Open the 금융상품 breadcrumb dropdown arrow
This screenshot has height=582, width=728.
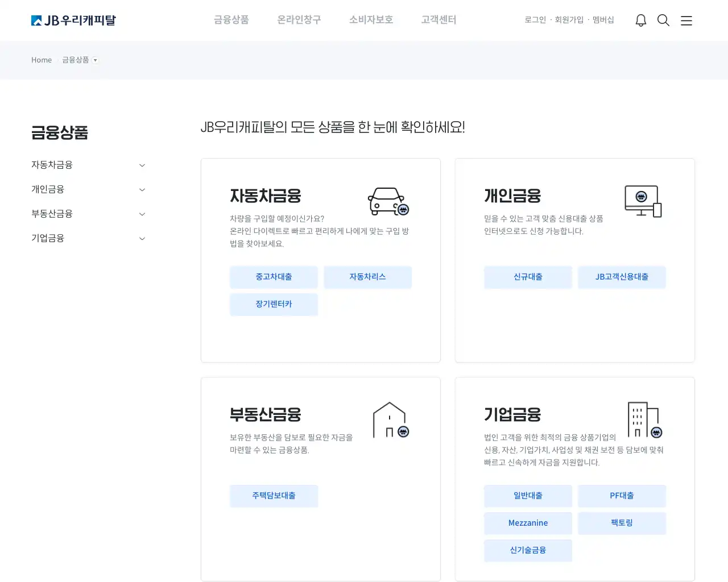click(95, 60)
